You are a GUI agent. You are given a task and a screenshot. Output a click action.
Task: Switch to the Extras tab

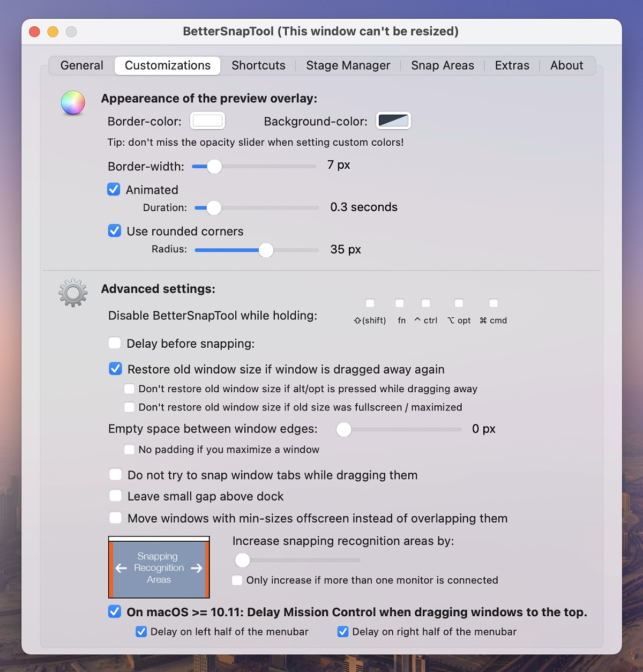pos(512,65)
